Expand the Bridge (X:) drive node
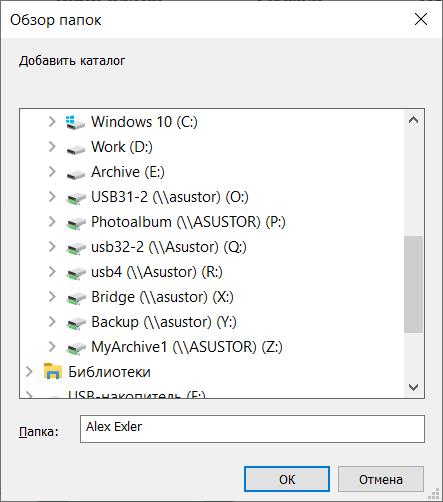Screen dimensions: 443x502 click(52, 297)
